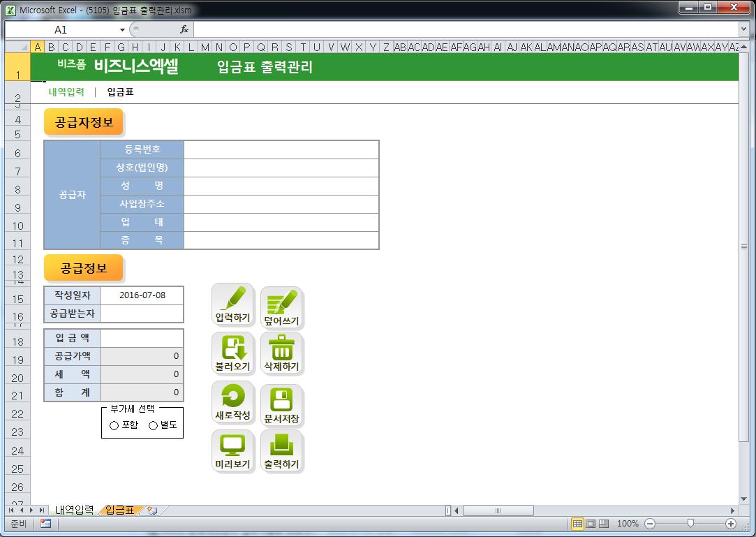Click the zoom out minus button

[x=650, y=524]
